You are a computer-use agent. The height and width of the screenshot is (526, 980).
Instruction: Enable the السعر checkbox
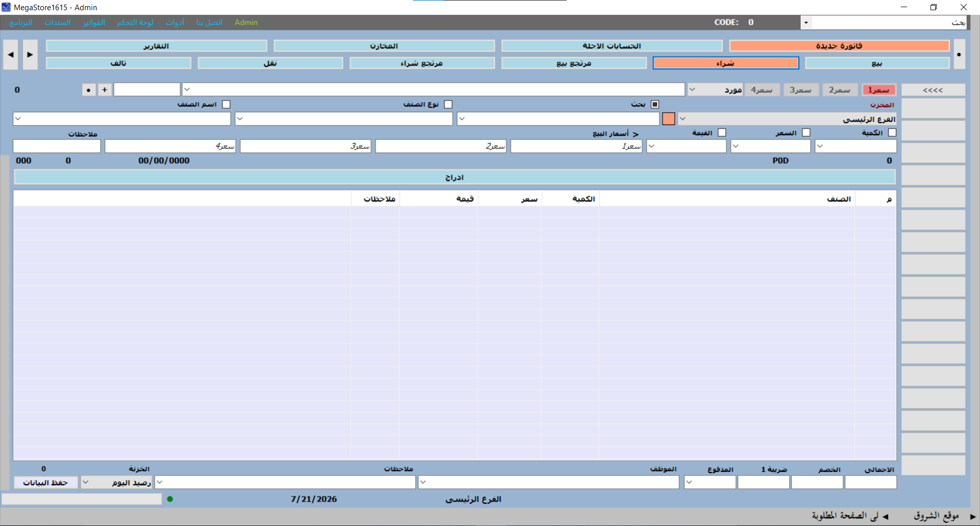coord(806,132)
